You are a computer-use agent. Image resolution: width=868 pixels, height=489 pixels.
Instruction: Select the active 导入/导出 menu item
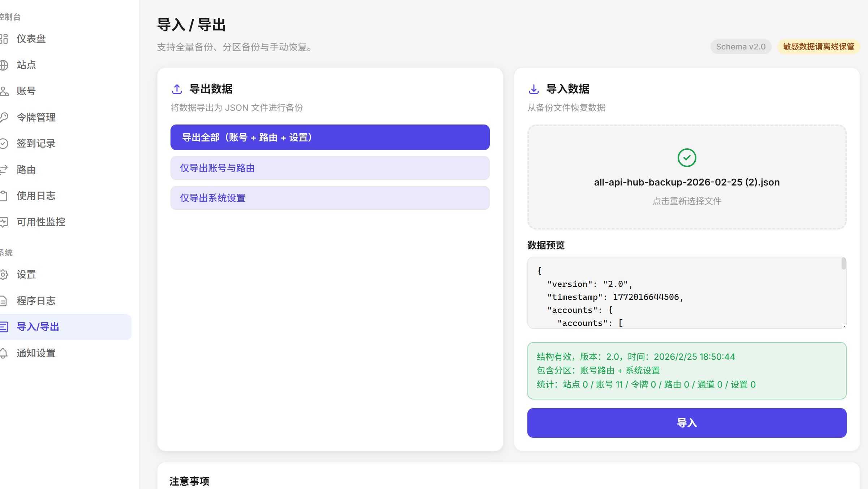[x=65, y=327]
